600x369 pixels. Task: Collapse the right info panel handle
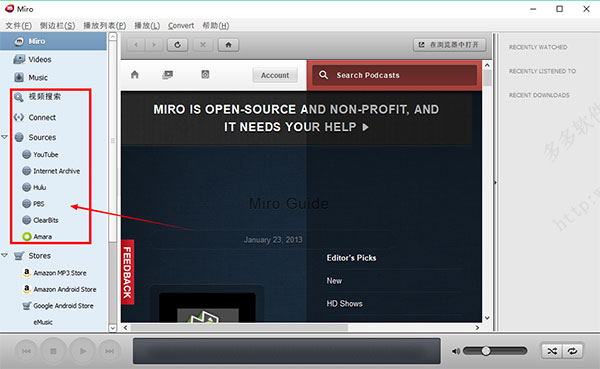pyautogui.click(x=496, y=183)
